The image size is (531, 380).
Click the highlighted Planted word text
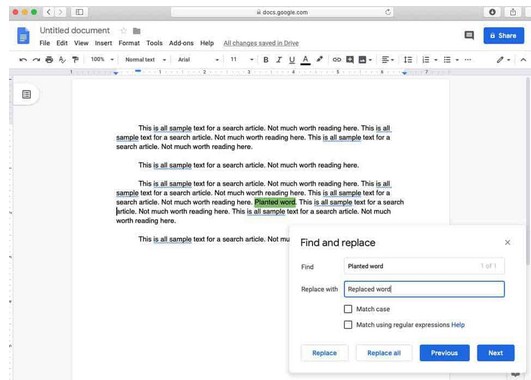[x=275, y=202]
